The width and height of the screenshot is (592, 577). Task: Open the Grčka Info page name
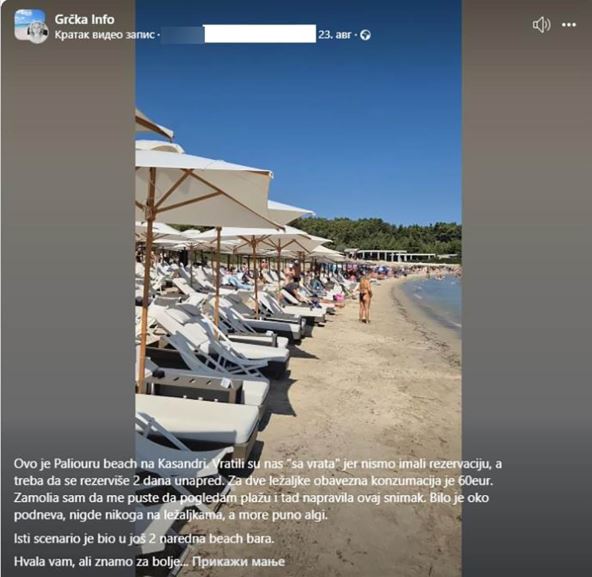click(84, 19)
